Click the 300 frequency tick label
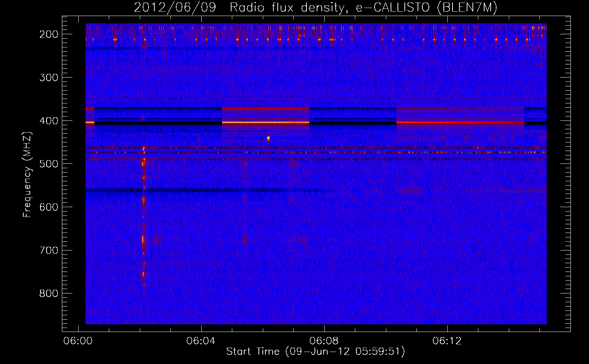589x364 pixels. click(49, 78)
